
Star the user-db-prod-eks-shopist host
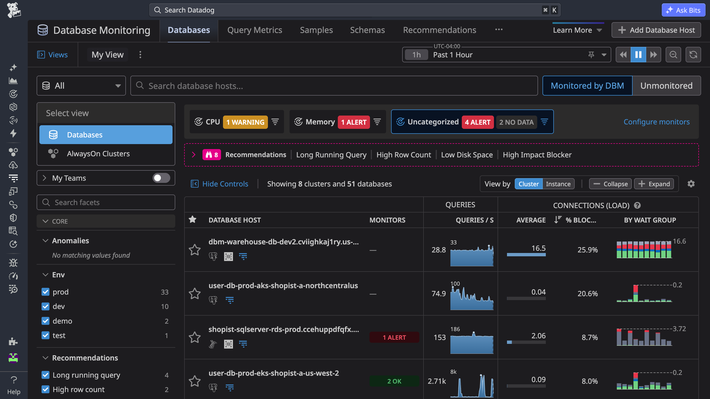(195, 381)
